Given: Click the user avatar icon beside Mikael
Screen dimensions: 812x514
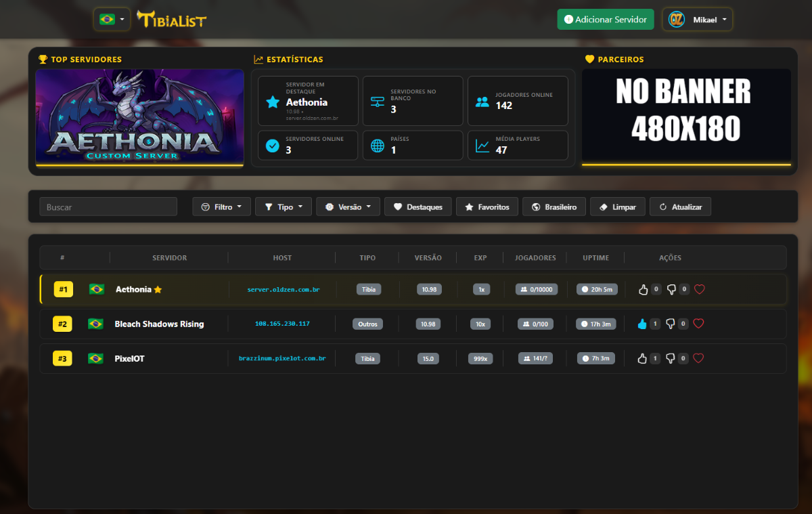Looking at the screenshot, I should [676, 20].
